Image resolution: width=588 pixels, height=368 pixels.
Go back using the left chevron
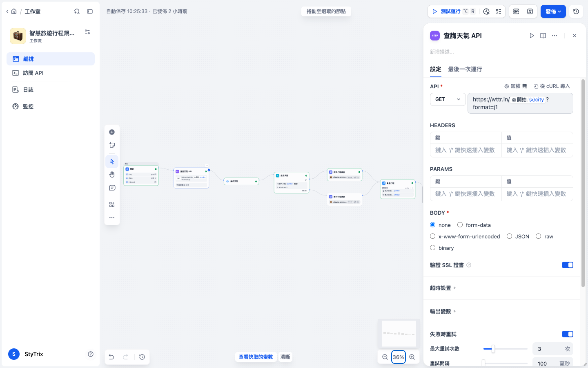click(7, 11)
